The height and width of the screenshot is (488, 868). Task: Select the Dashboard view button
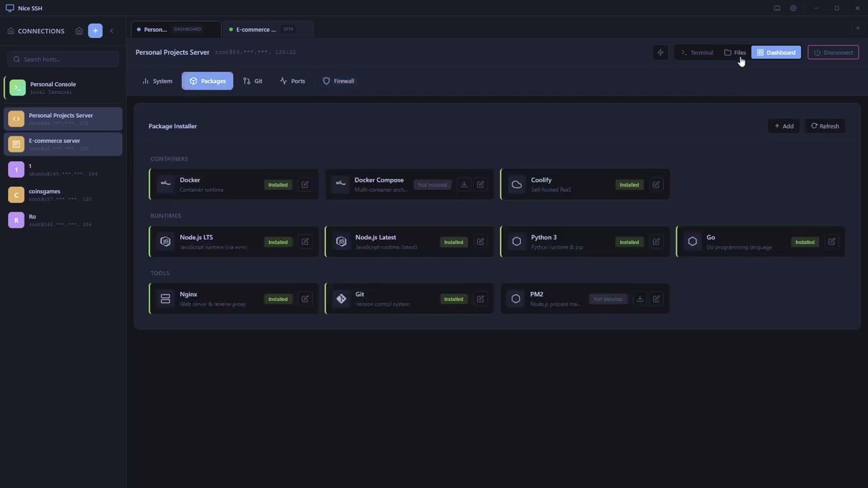tap(776, 52)
